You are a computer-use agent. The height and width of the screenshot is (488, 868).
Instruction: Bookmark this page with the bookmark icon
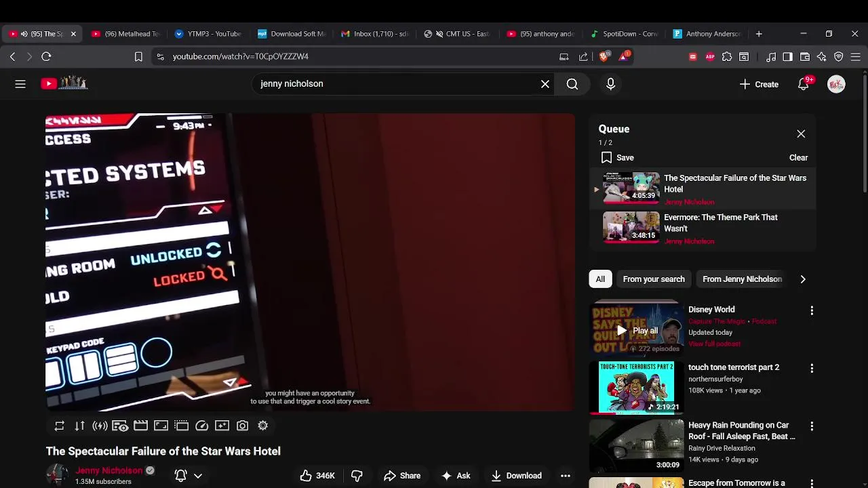(138, 57)
